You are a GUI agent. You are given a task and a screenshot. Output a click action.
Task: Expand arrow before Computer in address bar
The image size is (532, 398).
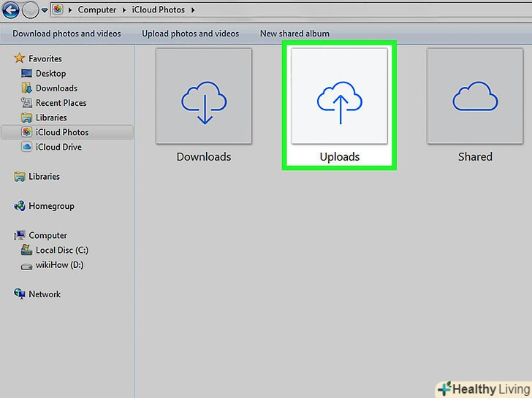(x=70, y=10)
